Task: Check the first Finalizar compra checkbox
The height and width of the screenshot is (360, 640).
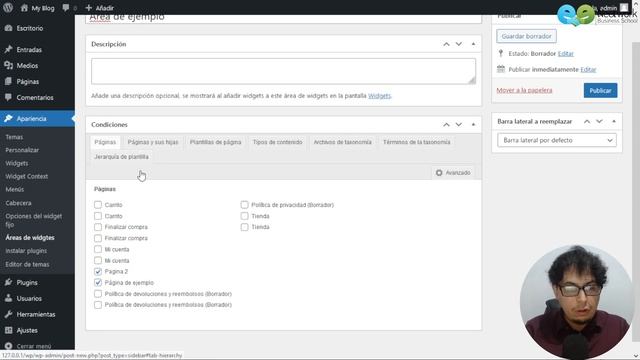Action: [x=98, y=227]
